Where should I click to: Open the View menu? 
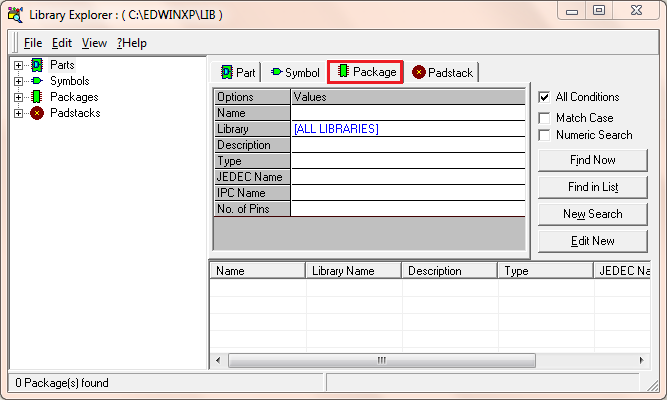[x=94, y=43]
